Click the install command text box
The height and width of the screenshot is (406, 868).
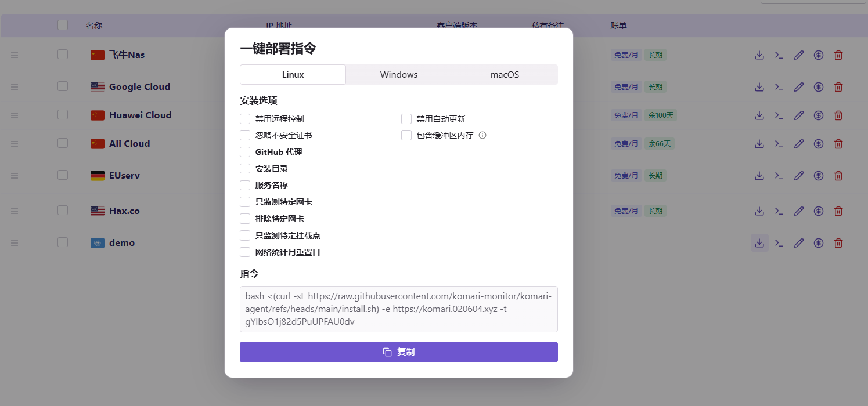[399, 309]
